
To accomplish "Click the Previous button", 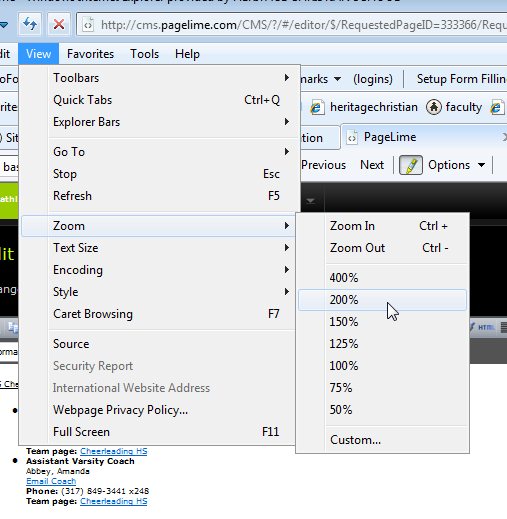I will [x=323, y=165].
